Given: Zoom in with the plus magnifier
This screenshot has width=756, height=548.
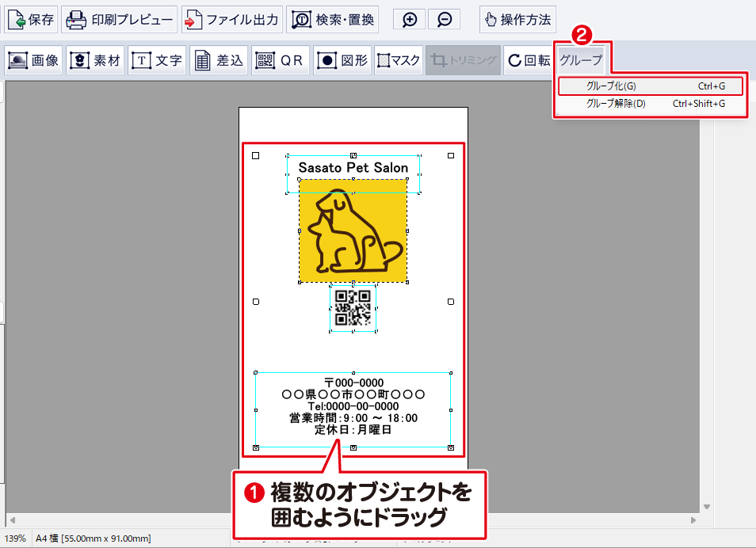Looking at the screenshot, I should [410, 20].
